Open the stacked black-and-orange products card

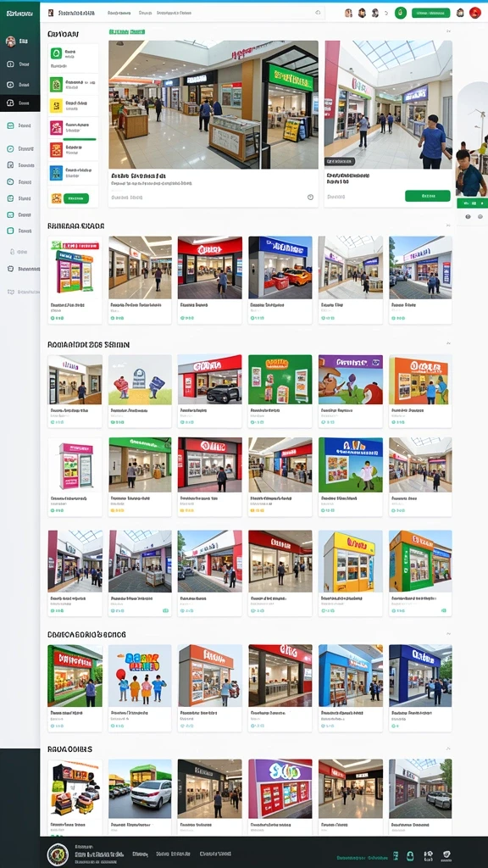coord(75,797)
